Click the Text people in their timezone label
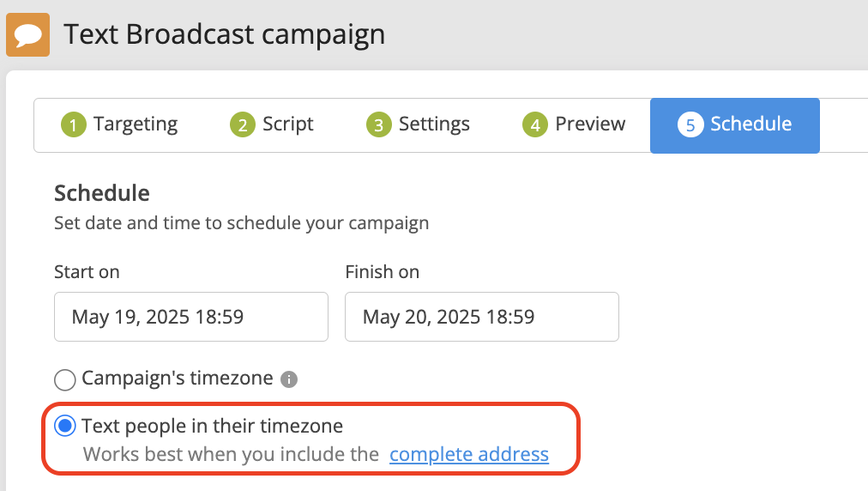 click(212, 426)
